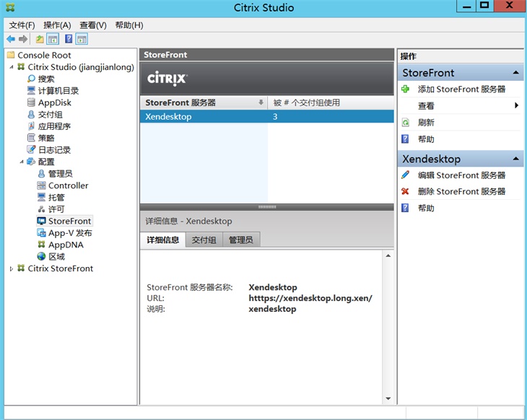Click the 刷新 refresh icon
The height and width of the screenshot is (420, 527).
click(405, 122)
